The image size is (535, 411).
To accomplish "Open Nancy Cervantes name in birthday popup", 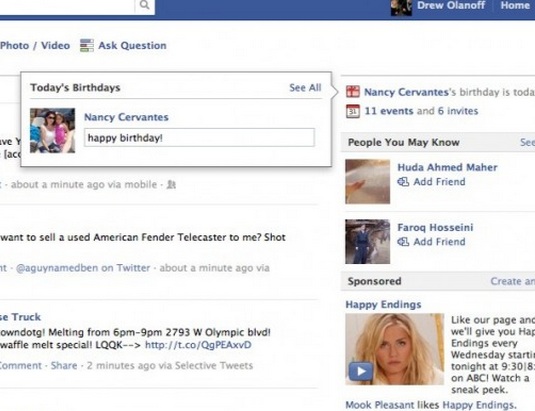I will pyautogui.click(x=126, y=117).
